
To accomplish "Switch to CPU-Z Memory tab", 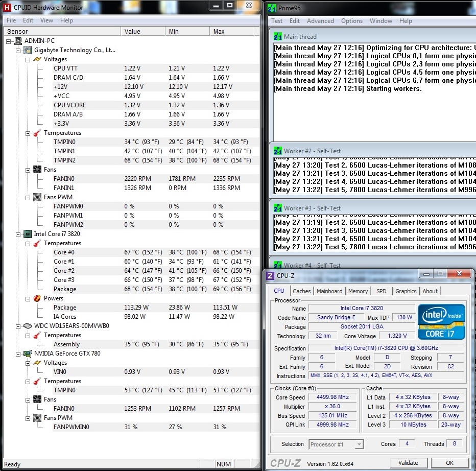I will 358,291.
